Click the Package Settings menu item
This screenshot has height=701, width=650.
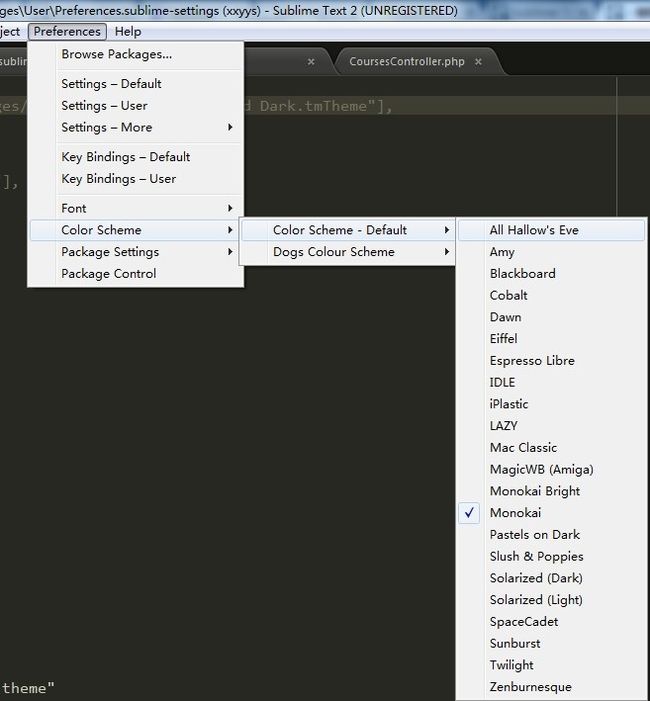(x=136, y=252)
